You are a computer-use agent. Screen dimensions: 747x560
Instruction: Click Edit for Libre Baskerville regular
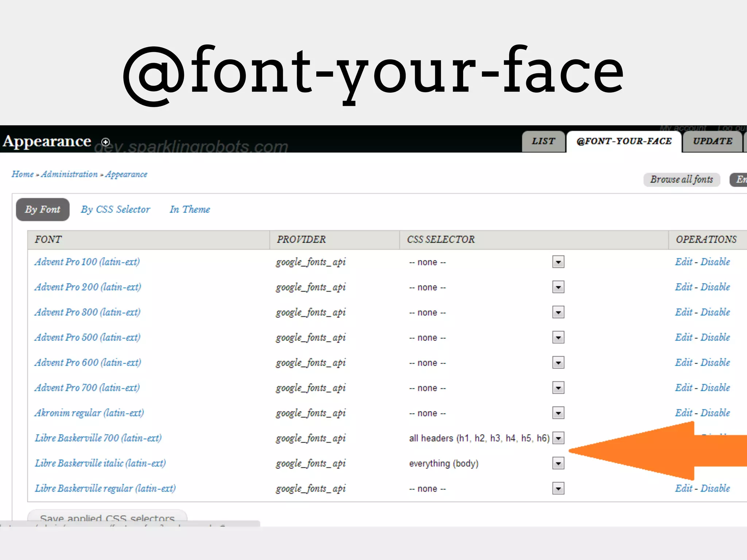coord(684,488)
